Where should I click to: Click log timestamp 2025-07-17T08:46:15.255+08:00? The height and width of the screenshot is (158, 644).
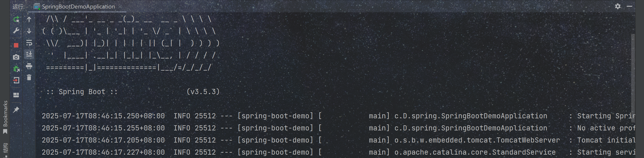103,128
